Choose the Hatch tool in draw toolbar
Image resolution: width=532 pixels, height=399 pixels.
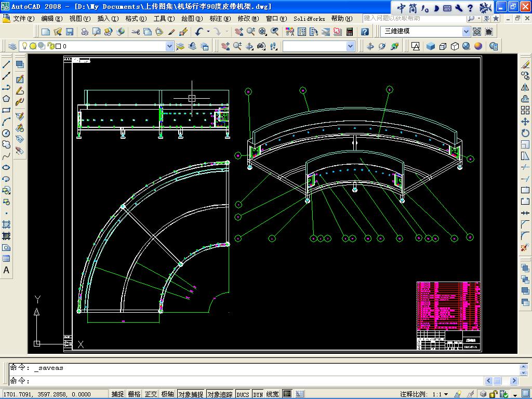point(6,224)
